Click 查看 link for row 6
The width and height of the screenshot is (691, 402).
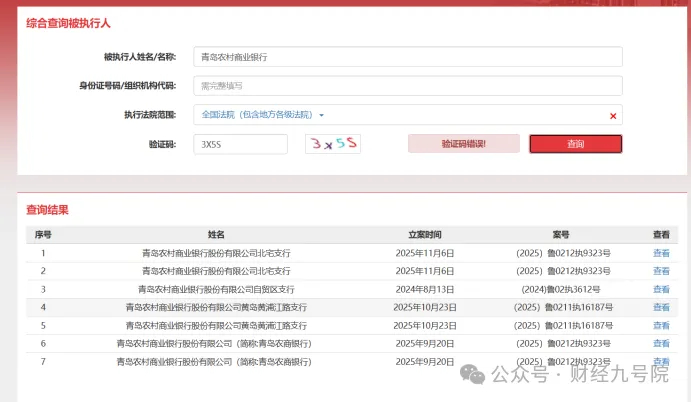pos(661,343)
